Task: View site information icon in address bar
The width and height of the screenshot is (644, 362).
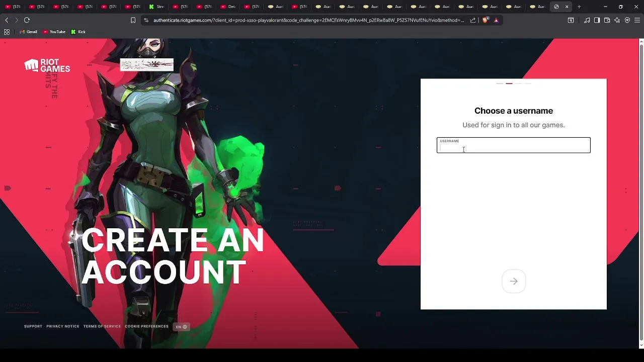Action: coord(146,20)
